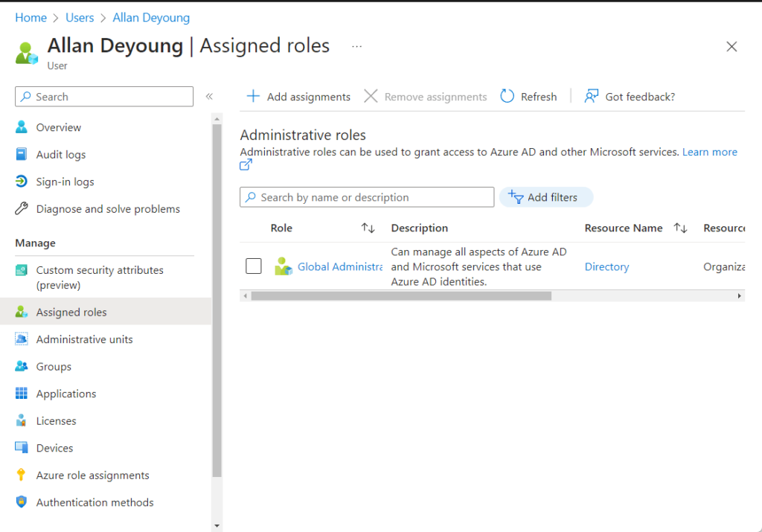Click the plus icon for Add assignments
This screenshot has width=762, height=532.
[253, 96]
